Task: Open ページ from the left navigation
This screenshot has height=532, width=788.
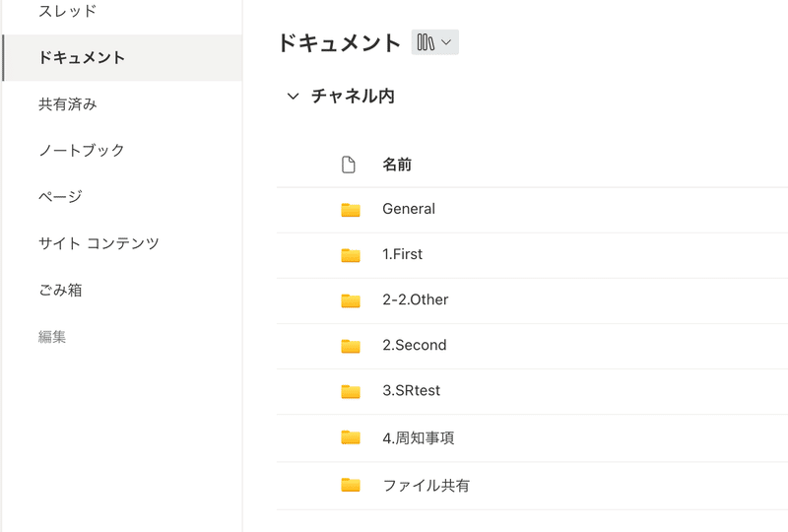Action: (60, 196)
